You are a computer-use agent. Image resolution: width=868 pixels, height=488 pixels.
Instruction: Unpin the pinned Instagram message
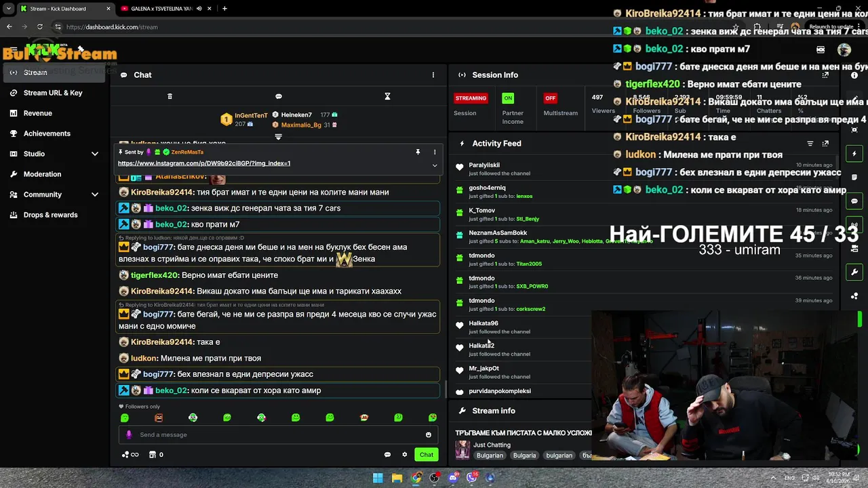[x=418, y=152]
